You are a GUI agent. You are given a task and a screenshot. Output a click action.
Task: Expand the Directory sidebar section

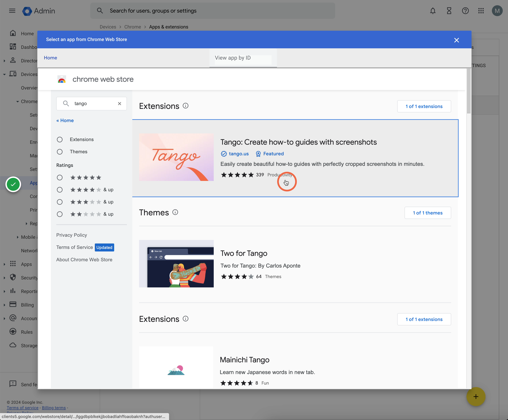tap(4, 61)
